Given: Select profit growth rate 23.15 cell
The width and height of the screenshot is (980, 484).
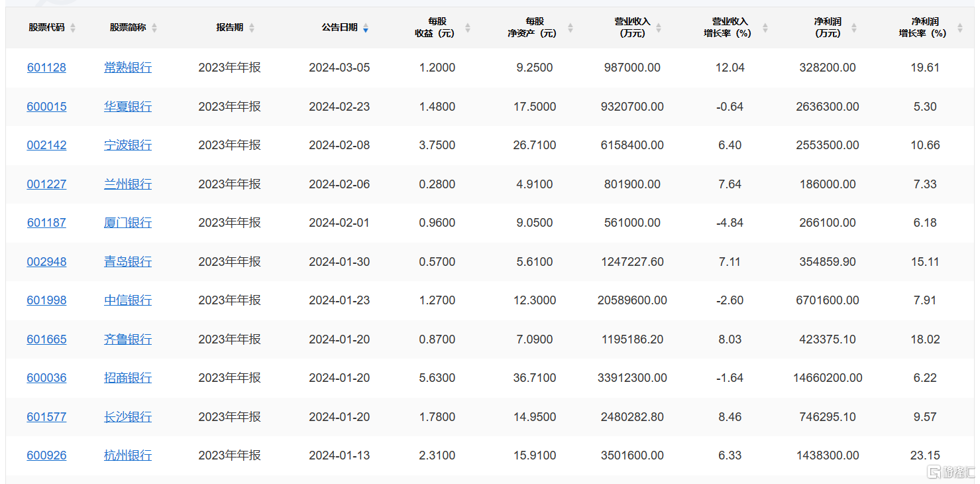Looking at the screenshot, I should [x=925, y=455].
